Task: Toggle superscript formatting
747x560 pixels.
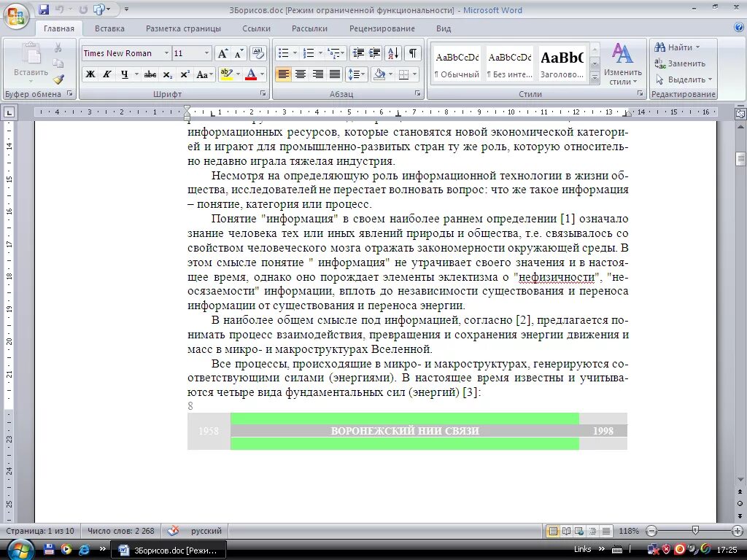Action: [185, 74]
